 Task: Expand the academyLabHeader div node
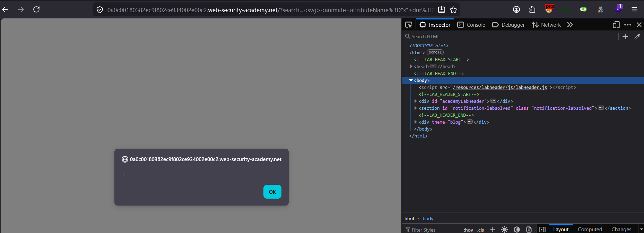point(416,101)
